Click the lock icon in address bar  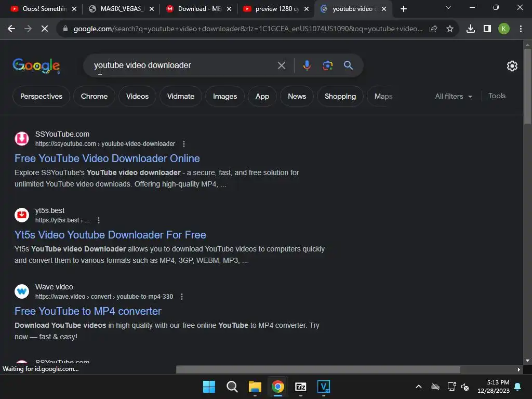pyautogui.click(x=65, y=29)
